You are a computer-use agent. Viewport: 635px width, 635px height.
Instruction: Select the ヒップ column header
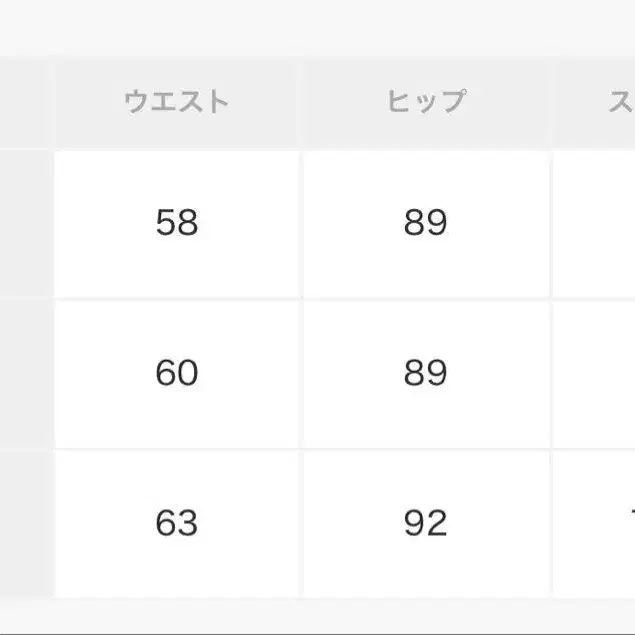click(425, 101)
